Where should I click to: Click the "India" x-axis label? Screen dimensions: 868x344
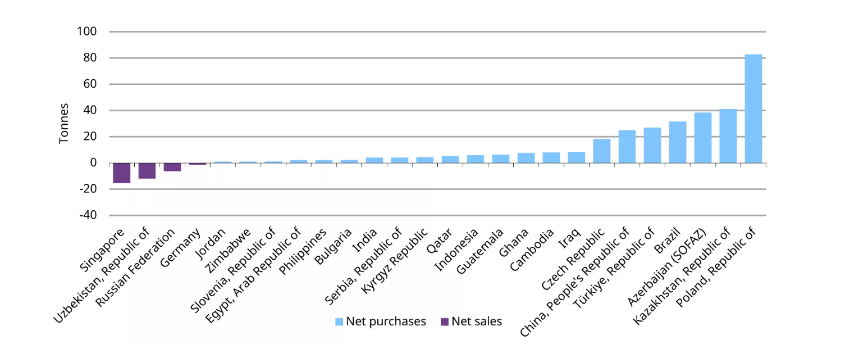click(x=368, y=239)
